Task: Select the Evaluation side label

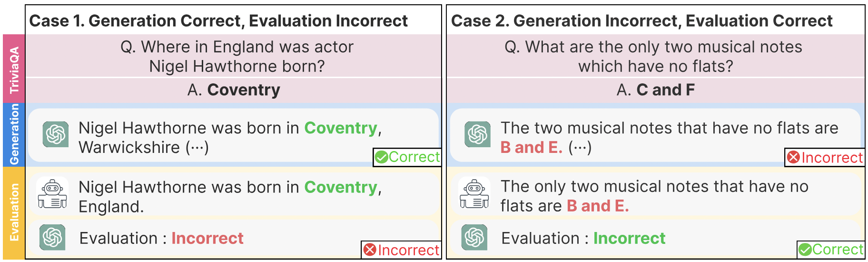Action: tap(14, 213)
